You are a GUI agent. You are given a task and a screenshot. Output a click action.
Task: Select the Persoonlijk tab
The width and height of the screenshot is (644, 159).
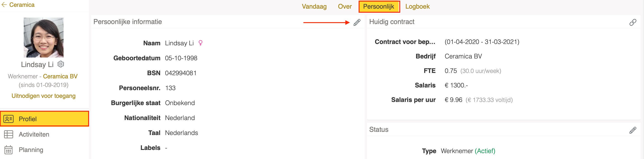[379, 7]
